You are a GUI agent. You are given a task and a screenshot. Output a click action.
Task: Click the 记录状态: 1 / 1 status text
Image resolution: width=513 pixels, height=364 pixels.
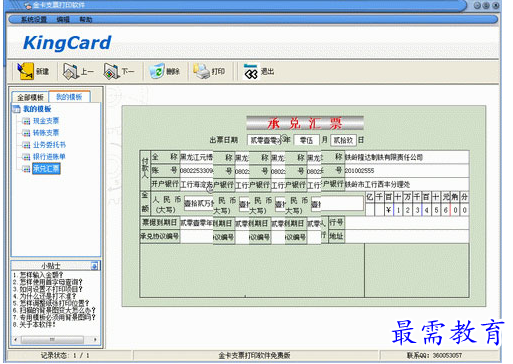pyautogui.click(x=65, y=355)
